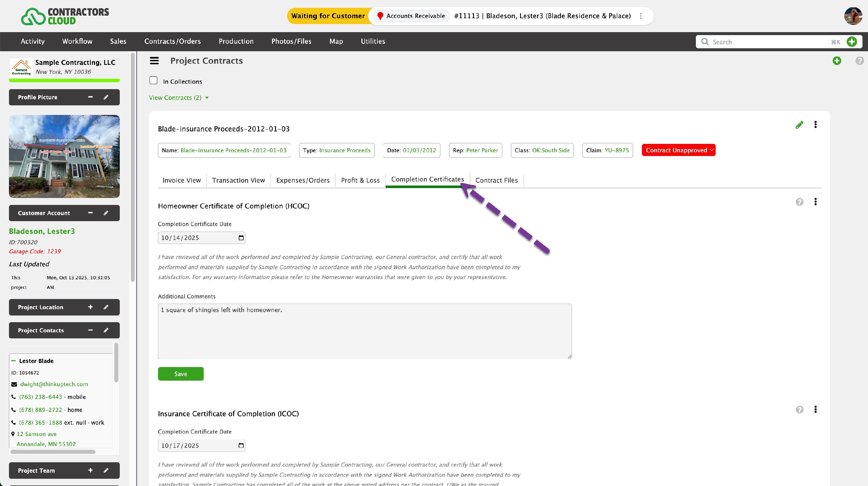Edit the Profile Picture panel via its pencil icon
The width and height of the screenshot is (868, 486).
coord(106,97)
